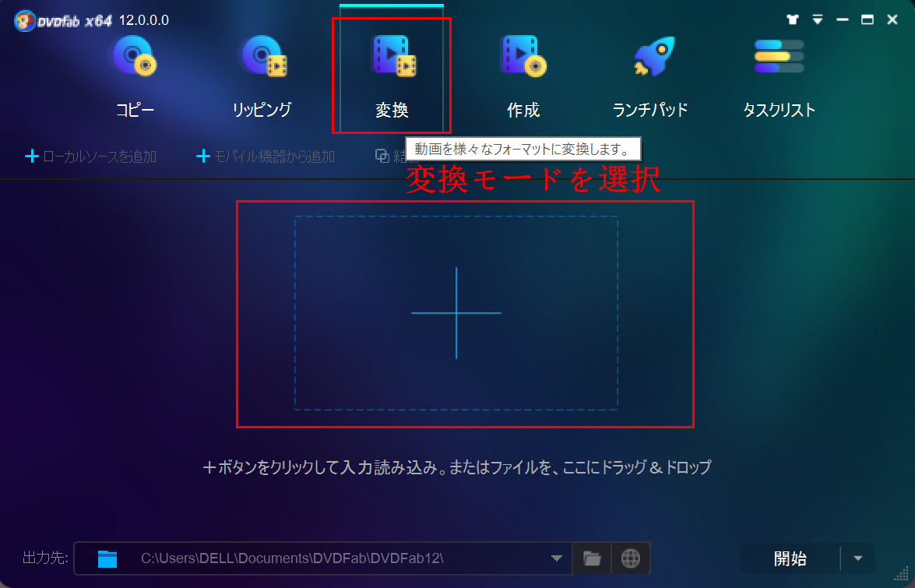The width and height of the screenshot is (915, 588).
Task: Click the merge icon next to モバイル機器から追加
Action: (x=382, y=157)
